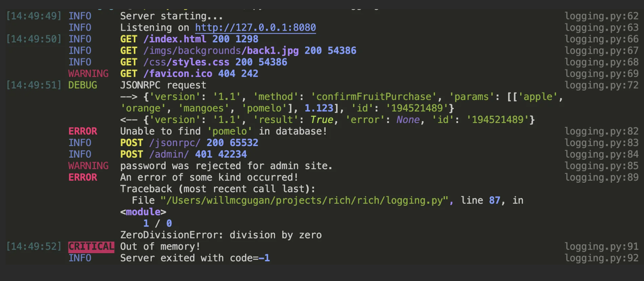Click the logging.py:68 source reference
The image size is (644, 281).
(602, 62)
